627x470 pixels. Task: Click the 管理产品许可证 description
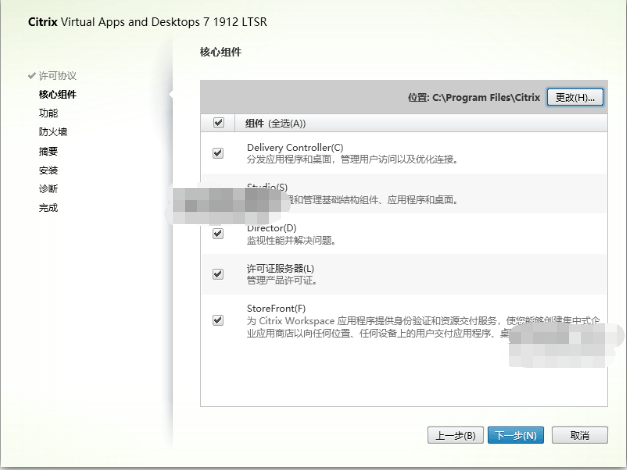click(x=282, y=281)
